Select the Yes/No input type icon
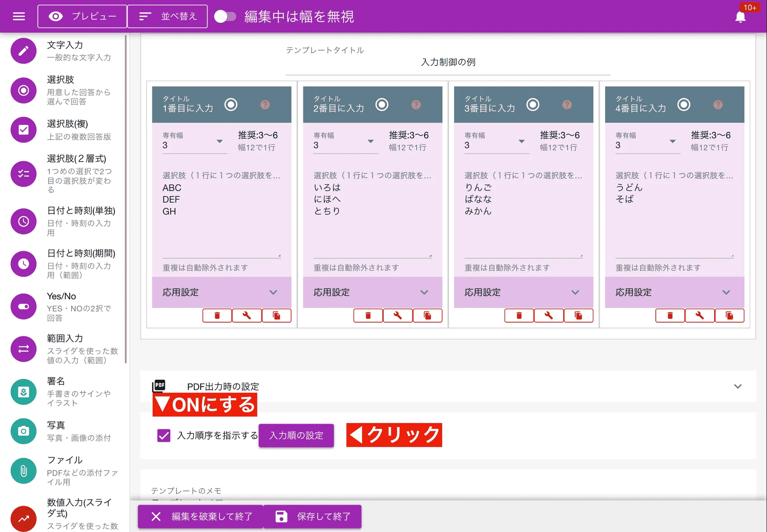Image resolution: width=767 pixels, height=532 pixels. [x=23, y=306]
